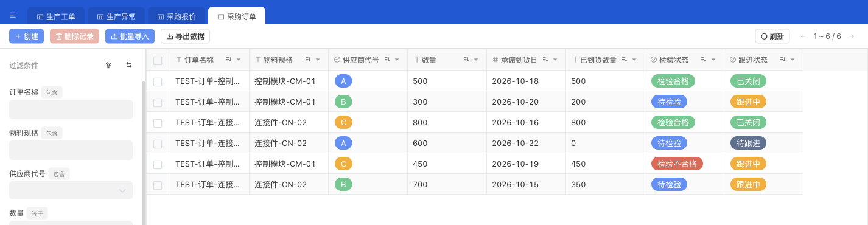The width and height of the screenshot is (868, 225).
Task: Sort the 检验状态 column
Action: (x=704, y=60)
